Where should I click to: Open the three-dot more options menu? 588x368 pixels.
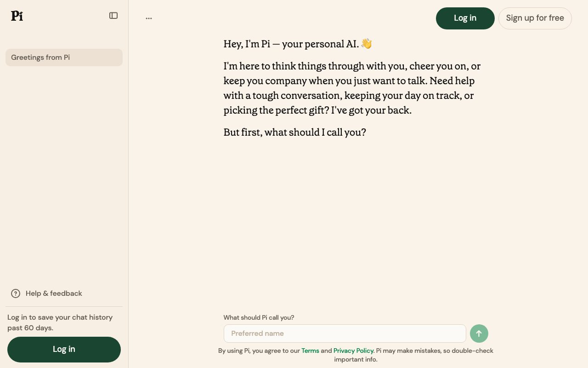point(149,18)
